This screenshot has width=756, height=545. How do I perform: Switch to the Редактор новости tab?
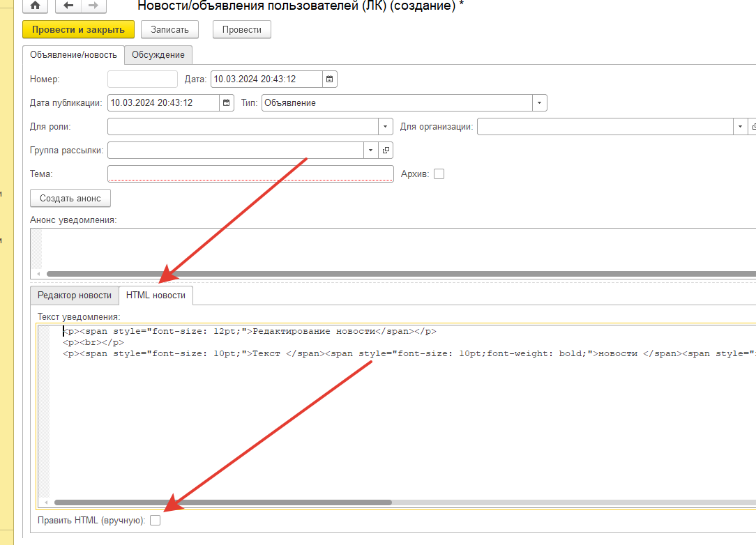(74, 295)
